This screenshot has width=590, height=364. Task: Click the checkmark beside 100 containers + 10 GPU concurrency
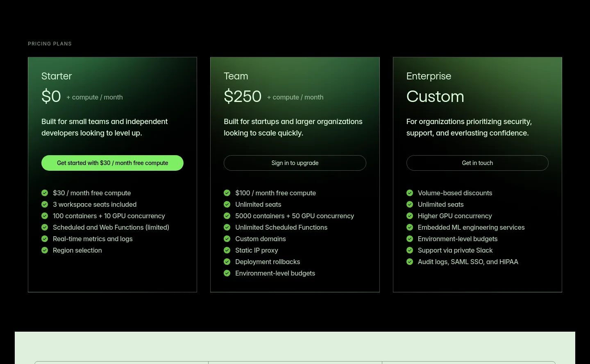(45, 216)
